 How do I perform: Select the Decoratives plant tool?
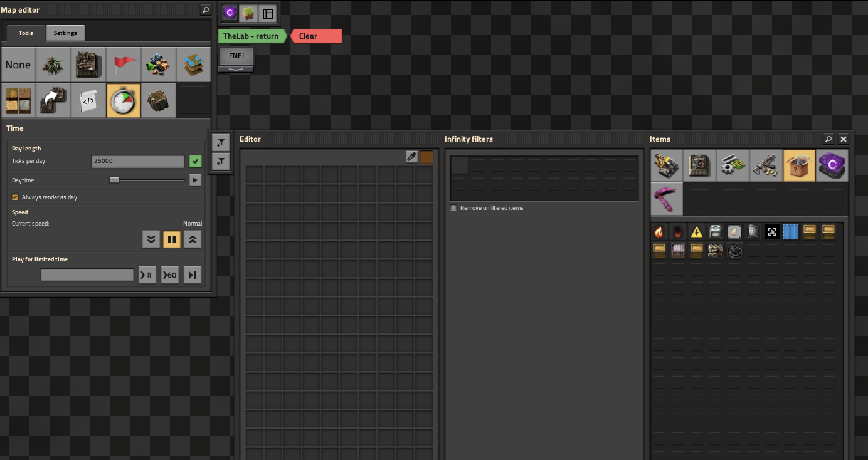(53, 65)
